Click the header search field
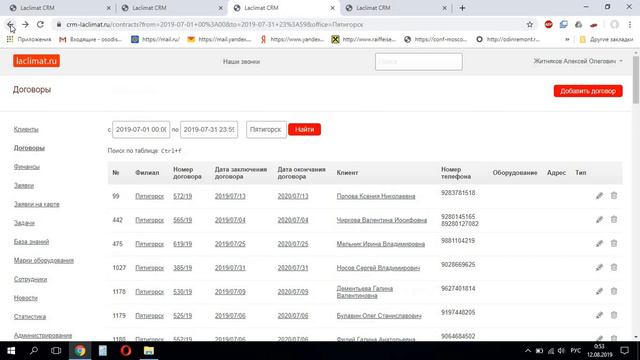Screen dimensions: 640x360 (419, 62)
